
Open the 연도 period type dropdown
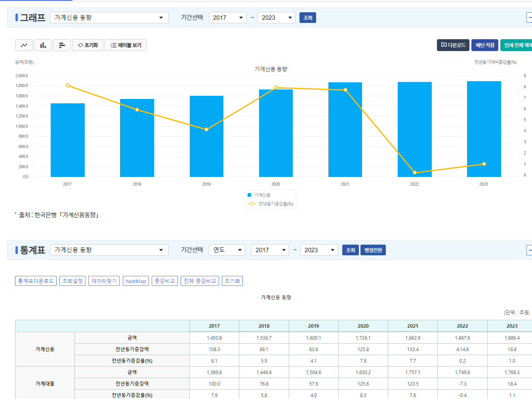pos(227,250)
